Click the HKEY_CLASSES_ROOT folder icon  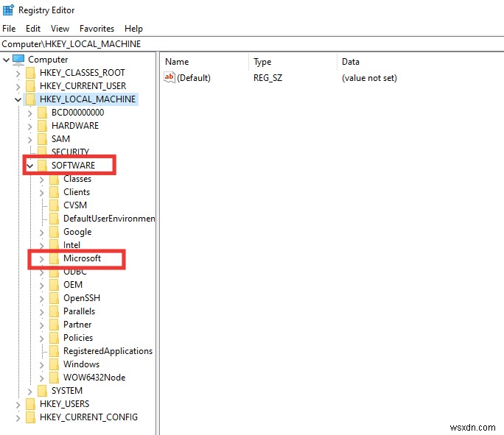click(x=30, y=73)
